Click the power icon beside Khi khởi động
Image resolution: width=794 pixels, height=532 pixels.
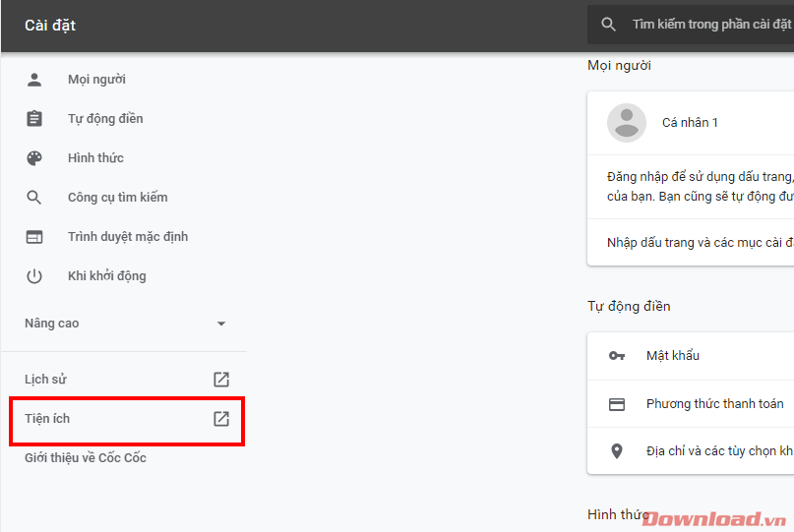click(33, 276)
